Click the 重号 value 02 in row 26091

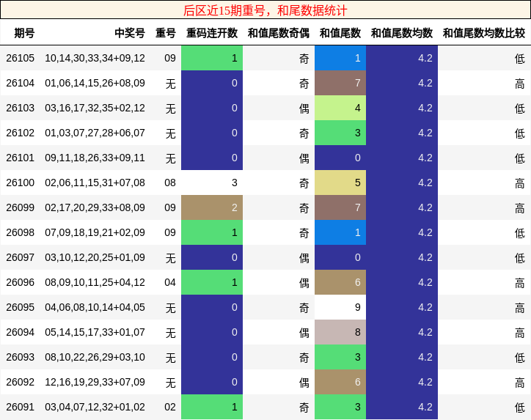coord(170,407)
